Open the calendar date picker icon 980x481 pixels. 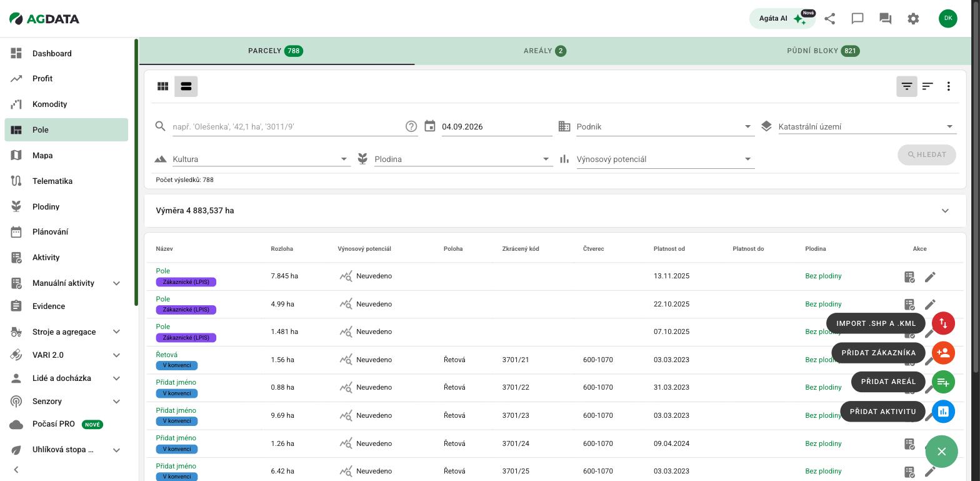pyautogui.click(x=430, y=126)
